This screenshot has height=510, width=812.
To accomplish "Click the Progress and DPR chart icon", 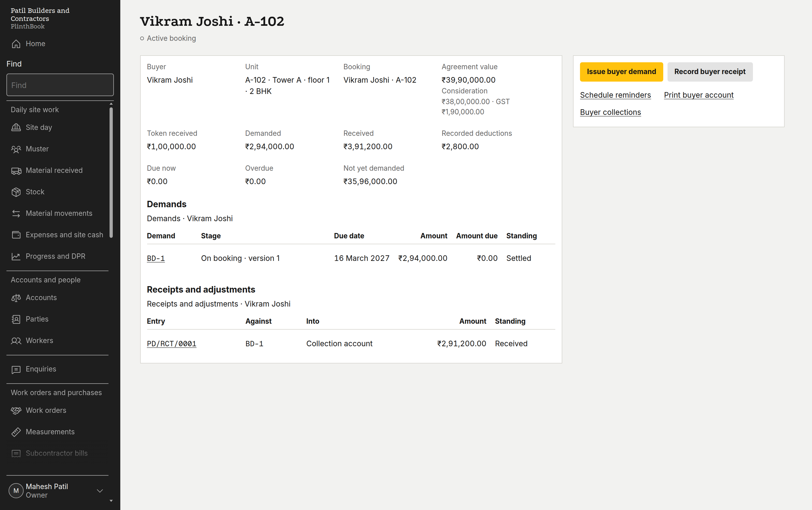I will [16, 256].
